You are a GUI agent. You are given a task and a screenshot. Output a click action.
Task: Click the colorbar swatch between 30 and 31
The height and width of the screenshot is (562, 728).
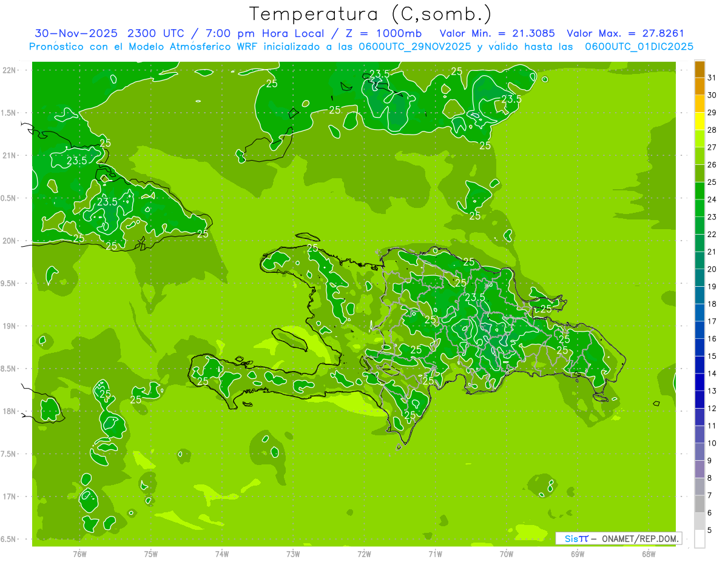(x=699, y=87)
